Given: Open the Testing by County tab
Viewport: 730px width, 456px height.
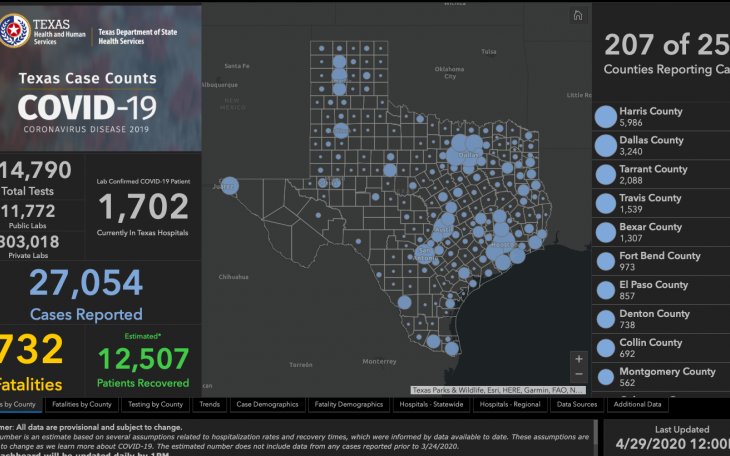Looking at the screenshot, I should point(157,405).
